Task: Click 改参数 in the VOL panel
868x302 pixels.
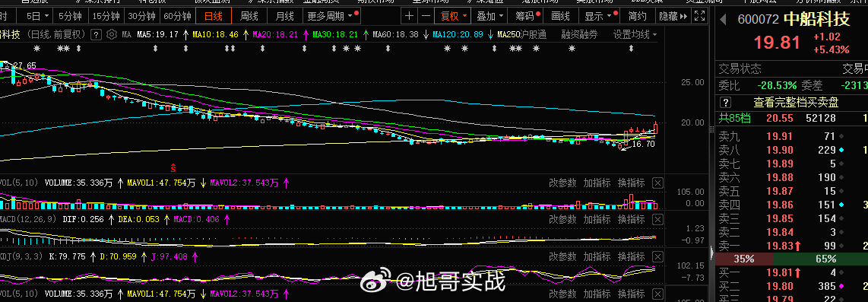Action: 562,183
